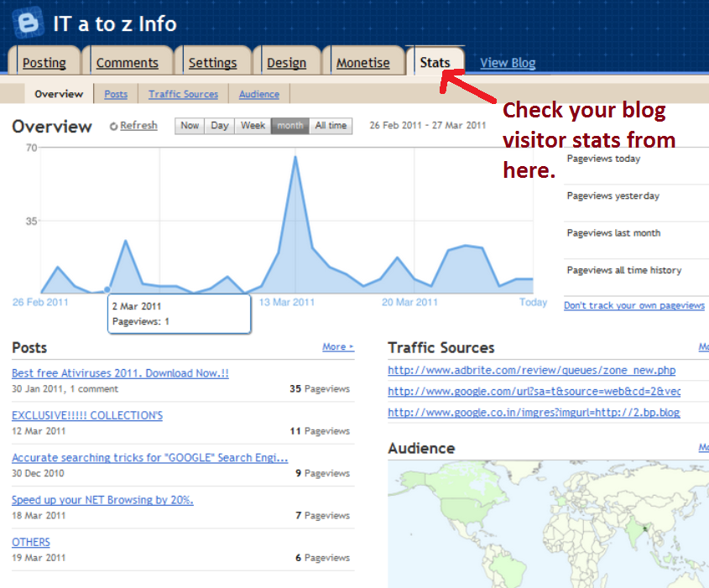Screen dimensions: 709x588
Task: Click the IT a to z Info blog title
Action: (115, 24)
